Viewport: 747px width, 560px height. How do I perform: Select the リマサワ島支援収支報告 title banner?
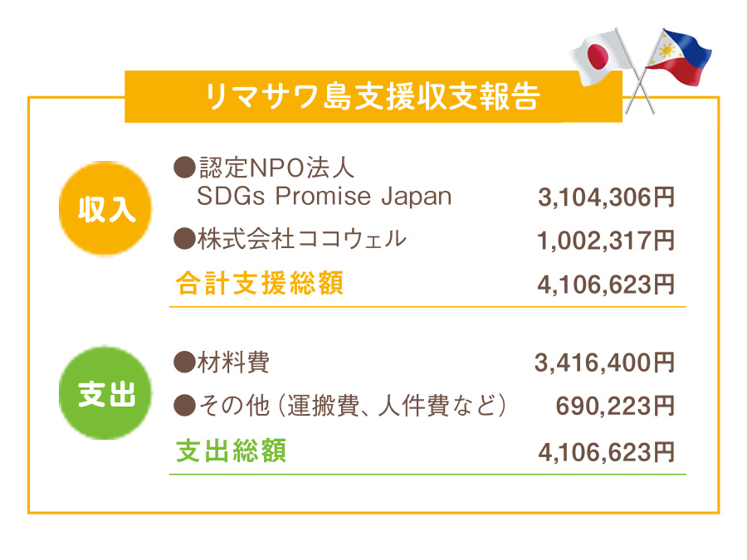coord(373,97)
